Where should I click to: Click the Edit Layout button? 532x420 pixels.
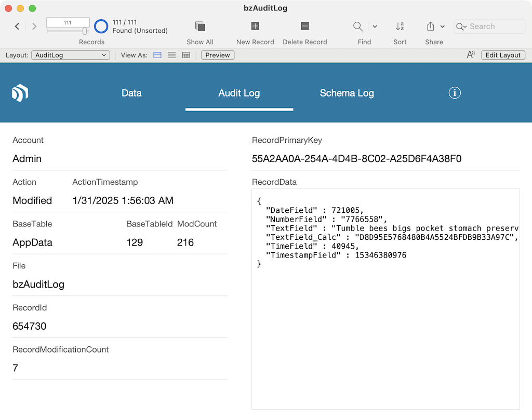(503, 55)
